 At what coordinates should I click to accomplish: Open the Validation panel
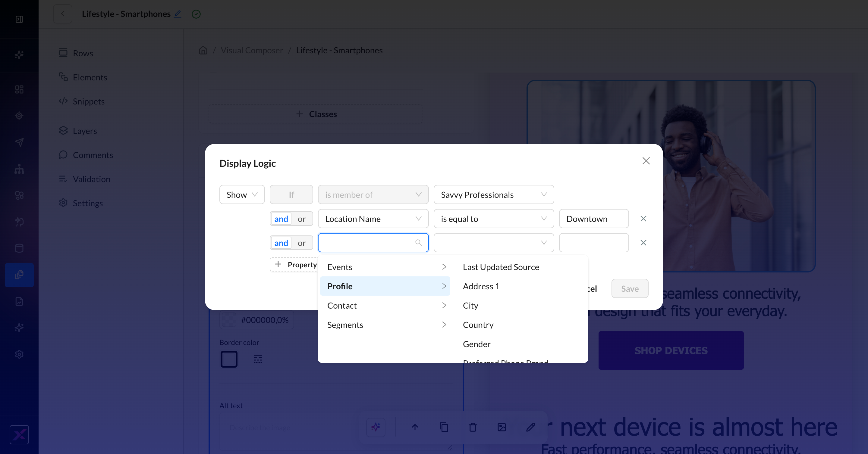pos(85,179)
